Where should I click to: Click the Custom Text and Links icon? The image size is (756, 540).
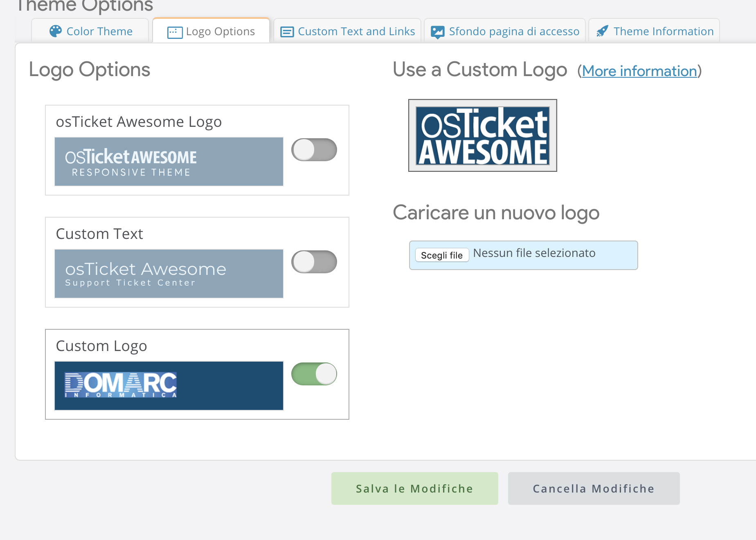pyautogui.click(x=287, y=32)
